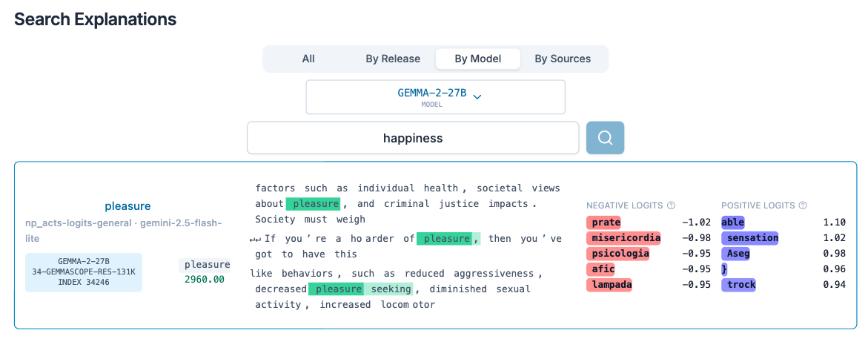This screenshot has height=339, width=868.
Task: Click the pleasure token label above 2960.00
Action: [206, 265]
